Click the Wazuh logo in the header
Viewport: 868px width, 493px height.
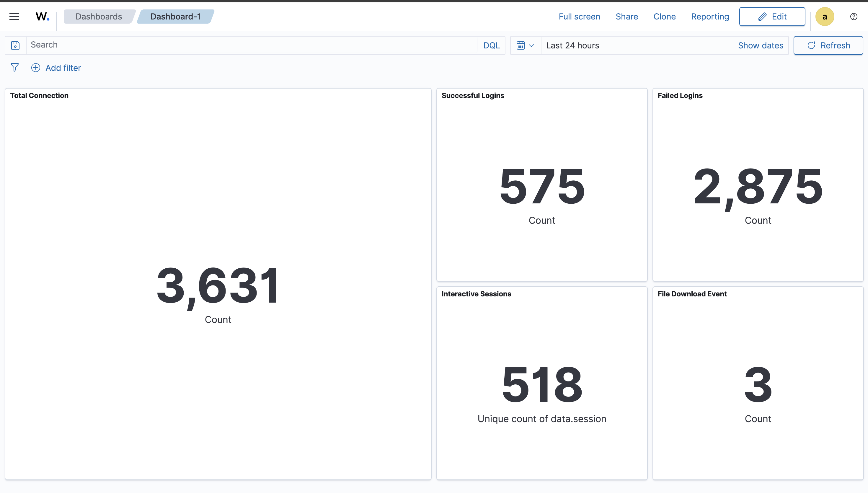42,16
